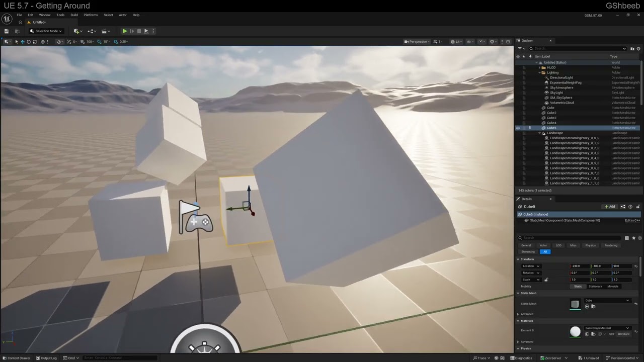Open the Outliner settings gear
The height and width of the screenshot is (362, 644).
(x=639, y=49)
